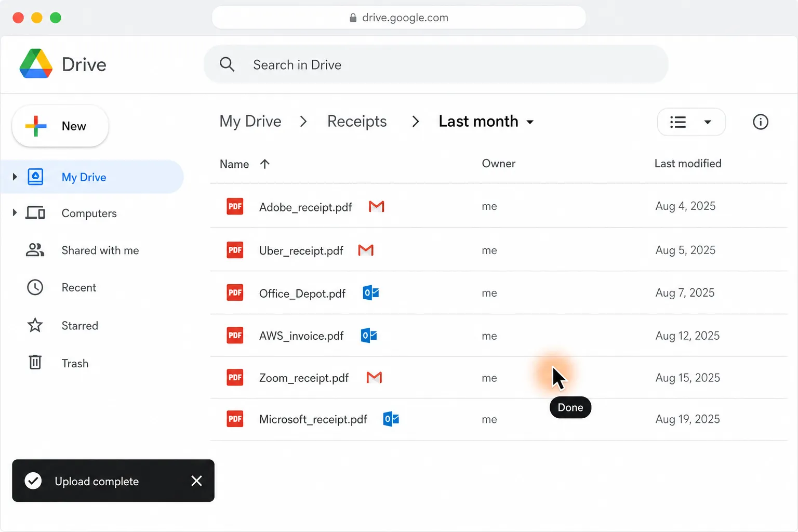Screen dimensions: 798x532
Task: Click the PDF icon for AWS_invoice.pdf
Action: point(235,335)
